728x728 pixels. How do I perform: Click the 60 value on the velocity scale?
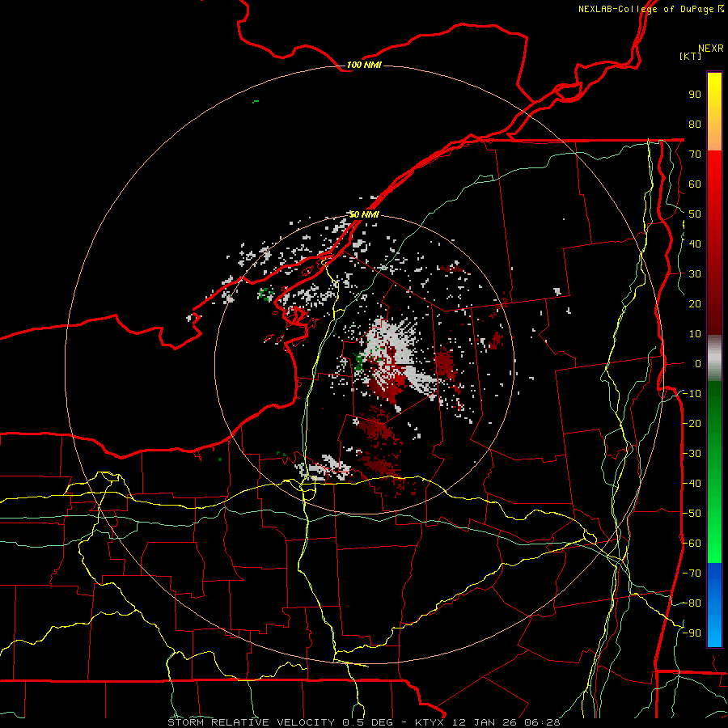point(695,184)
